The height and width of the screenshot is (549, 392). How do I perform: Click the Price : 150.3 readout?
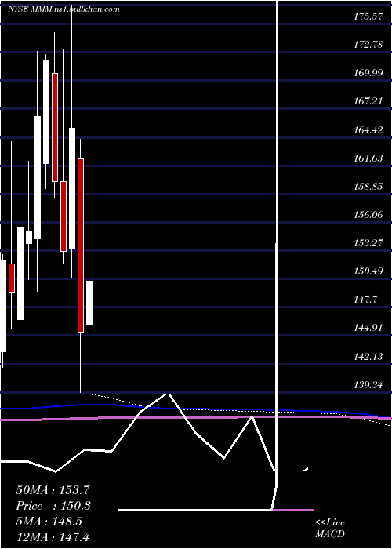[53, 506]
